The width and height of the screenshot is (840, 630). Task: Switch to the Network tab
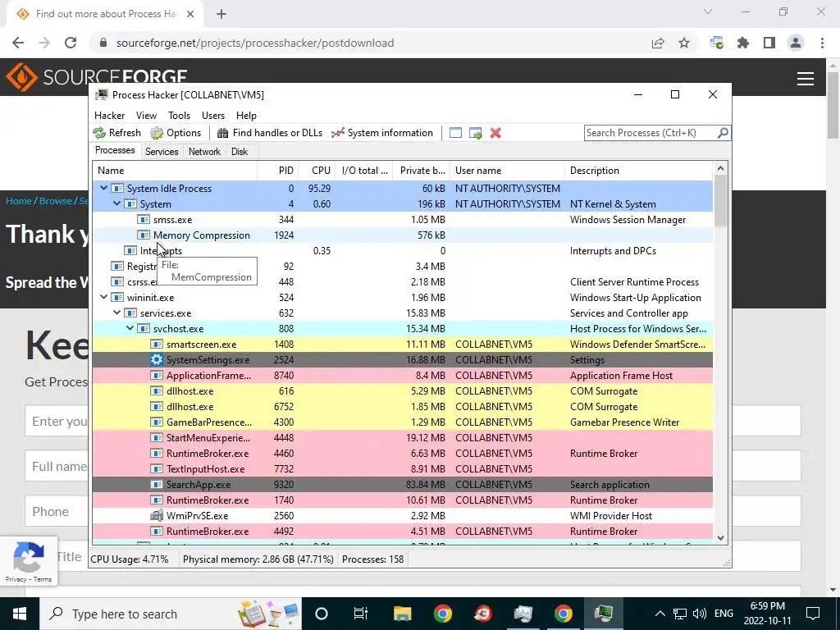[x=204, y=152]
